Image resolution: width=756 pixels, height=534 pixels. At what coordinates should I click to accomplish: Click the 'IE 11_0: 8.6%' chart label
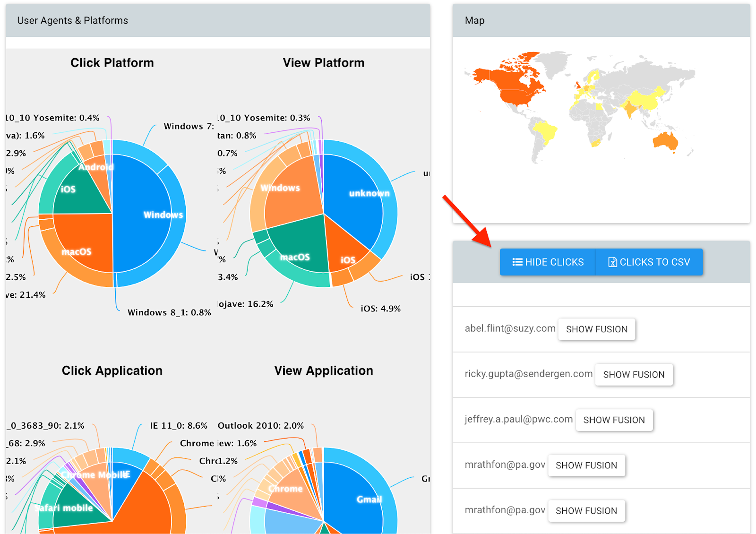pyautogui.click(x=179, y=426)
